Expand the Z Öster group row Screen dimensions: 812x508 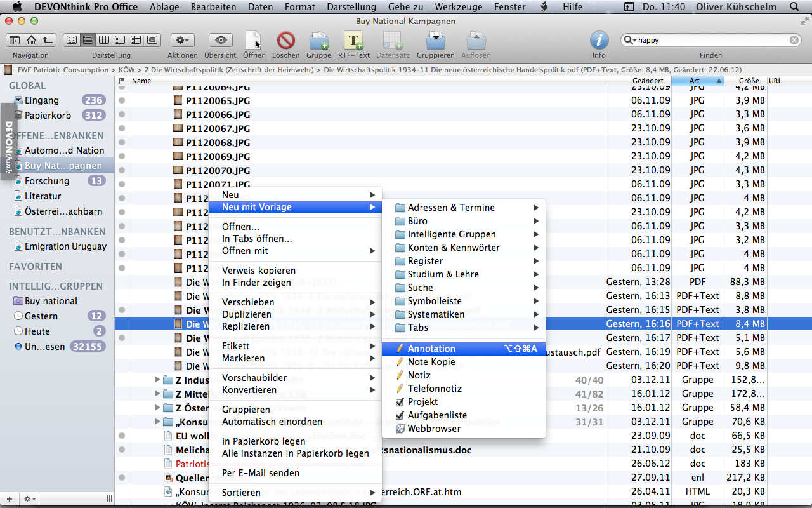(x=157, y=408)
